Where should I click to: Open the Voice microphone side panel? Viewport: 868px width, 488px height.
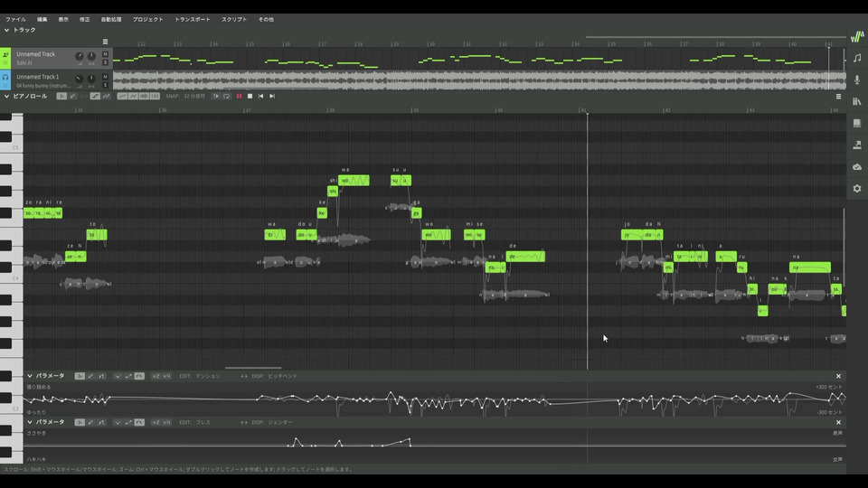(857, 80)
